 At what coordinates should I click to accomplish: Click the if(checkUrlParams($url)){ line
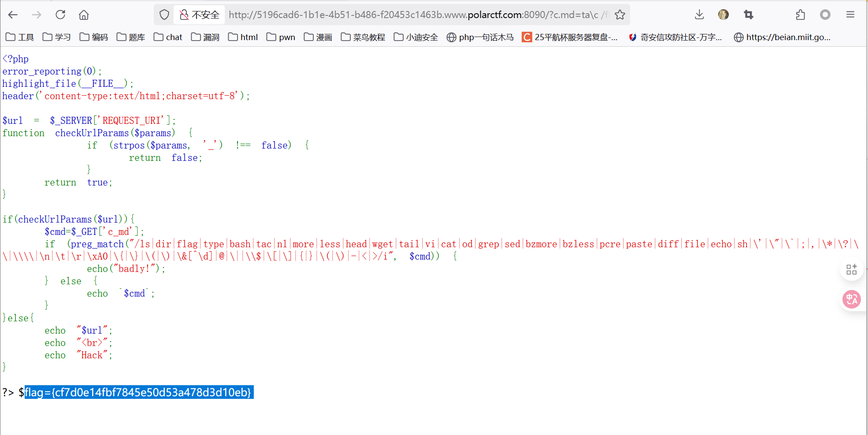[69, 219]
